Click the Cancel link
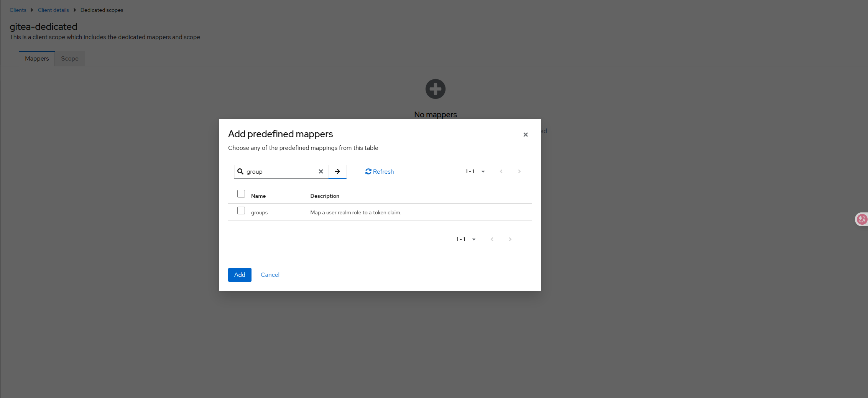This screenshot has width=868, height=398. click(x=270, y=275)
